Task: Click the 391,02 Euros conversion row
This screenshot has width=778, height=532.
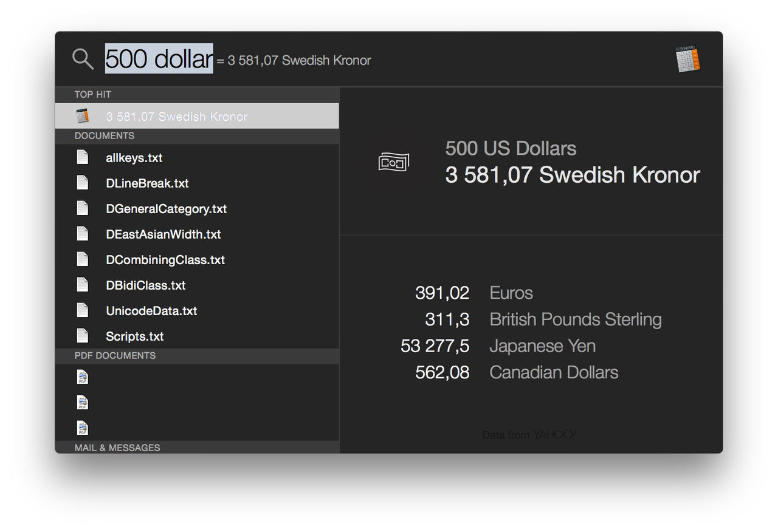Action: pyautogui.click(x=474, y=293)
